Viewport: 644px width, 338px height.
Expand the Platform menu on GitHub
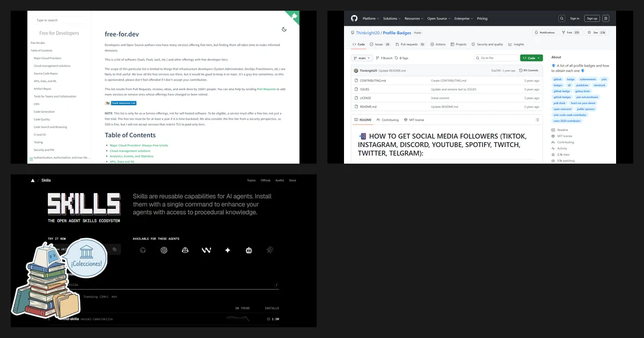[x=370, y=18]
